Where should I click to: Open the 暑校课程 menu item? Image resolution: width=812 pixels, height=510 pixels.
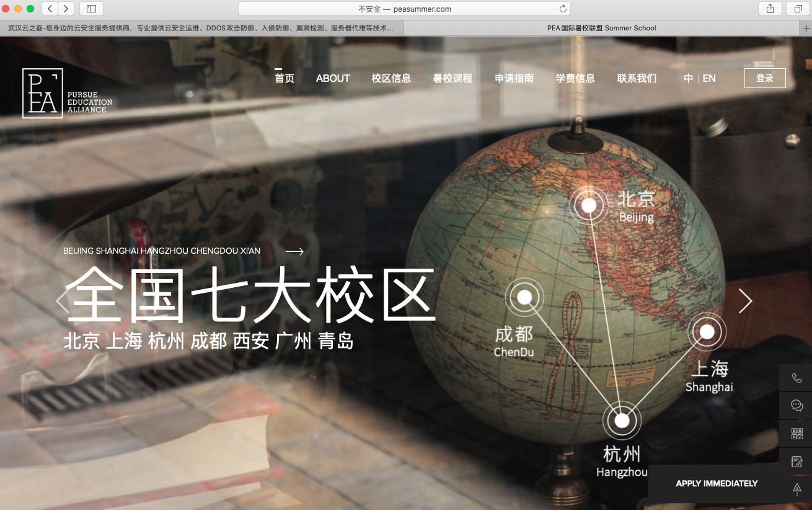pyautogui.click(x=452, y=78)
